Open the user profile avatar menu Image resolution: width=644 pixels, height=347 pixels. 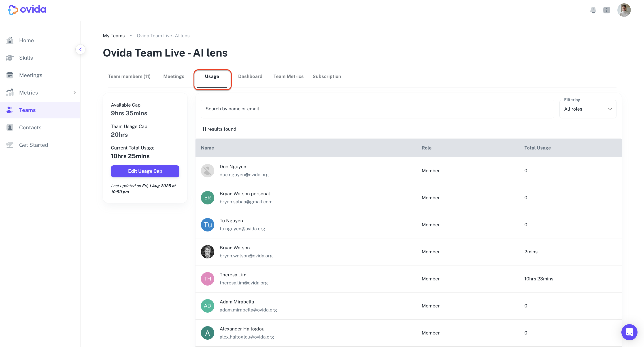[624, 10]
